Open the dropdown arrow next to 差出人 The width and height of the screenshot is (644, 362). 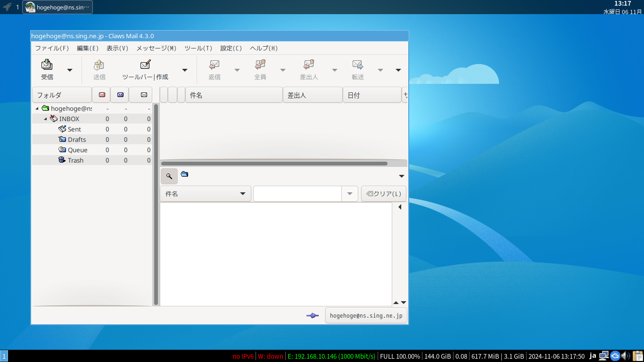tap(335, 70)
